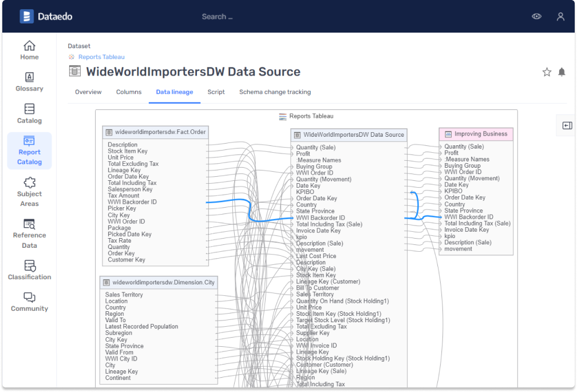This screenshot has height=392, width=577.
Task: Switch to Schema change tracking tab
Action: click(275, 92)
